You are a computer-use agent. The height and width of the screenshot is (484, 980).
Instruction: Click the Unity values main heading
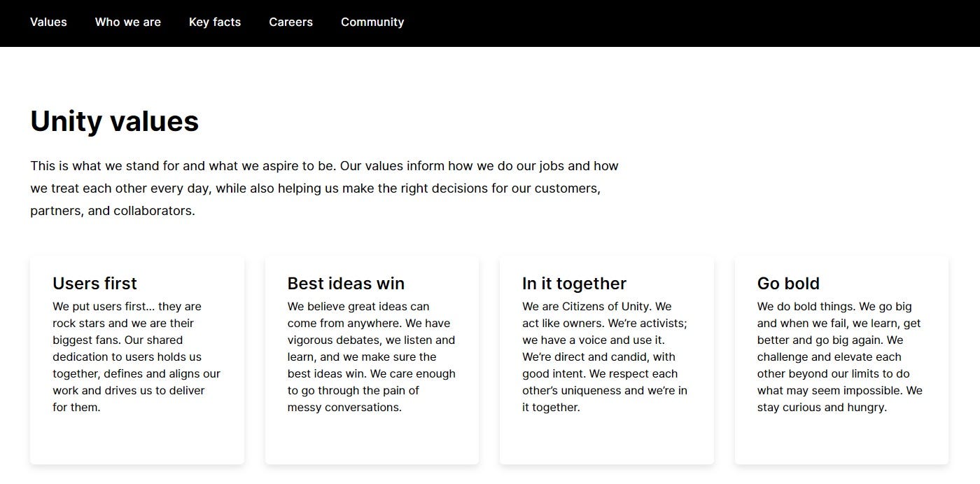115,121
